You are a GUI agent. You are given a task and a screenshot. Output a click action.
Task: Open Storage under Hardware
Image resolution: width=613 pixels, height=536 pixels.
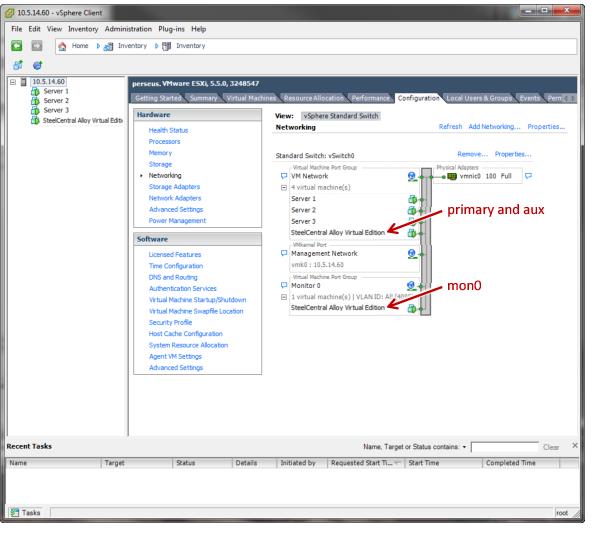tap(160, 164)
